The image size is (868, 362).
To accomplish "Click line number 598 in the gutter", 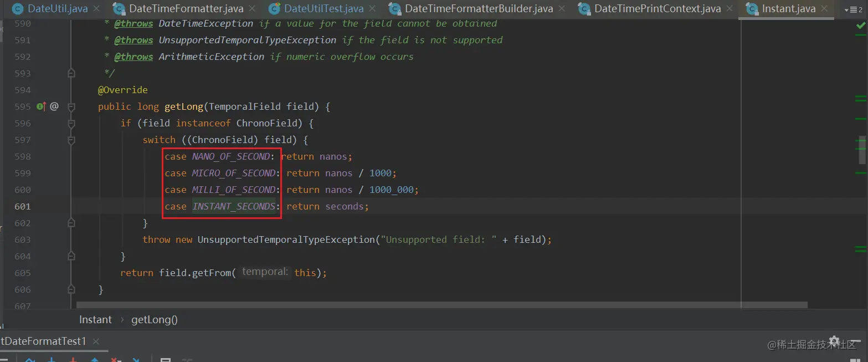I will click(x=23, y=156).
